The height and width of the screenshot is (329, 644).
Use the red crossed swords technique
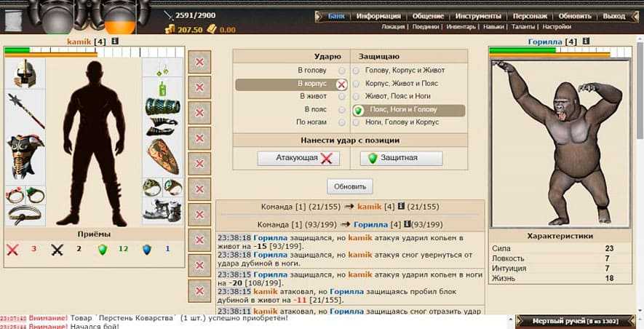tap(12, 249)
